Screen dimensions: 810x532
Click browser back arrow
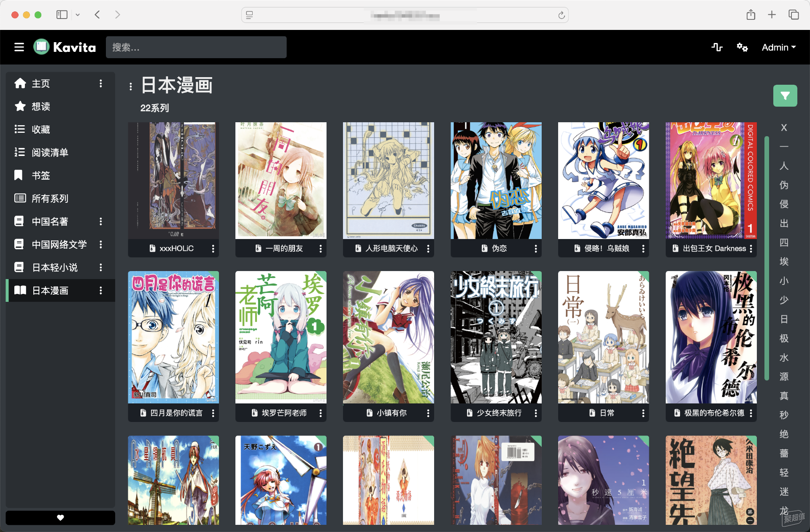tap(97, 15)
